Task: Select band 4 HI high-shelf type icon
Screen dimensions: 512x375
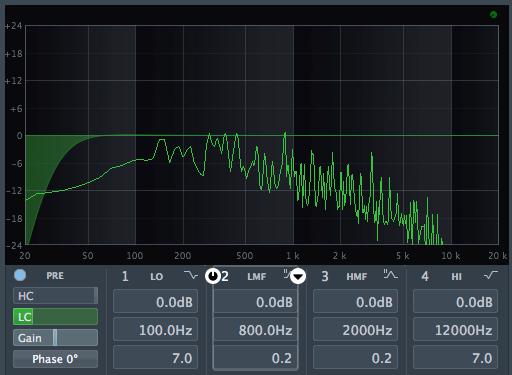Action: (x=491, y=275)
